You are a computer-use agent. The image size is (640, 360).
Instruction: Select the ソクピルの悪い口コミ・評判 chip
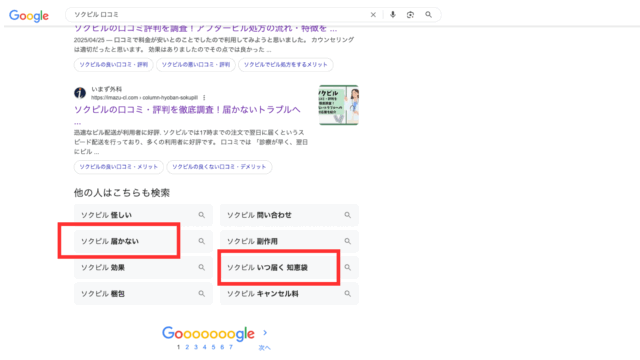point(196,64)
